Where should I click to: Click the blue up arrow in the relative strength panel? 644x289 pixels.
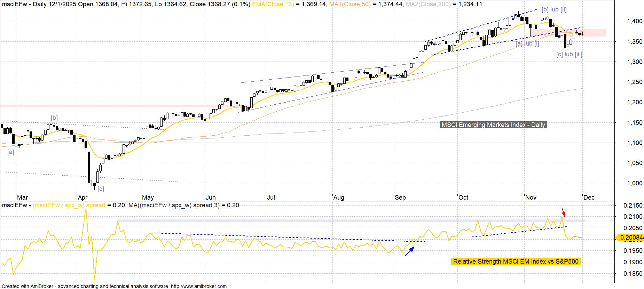(x=410, y=251)
